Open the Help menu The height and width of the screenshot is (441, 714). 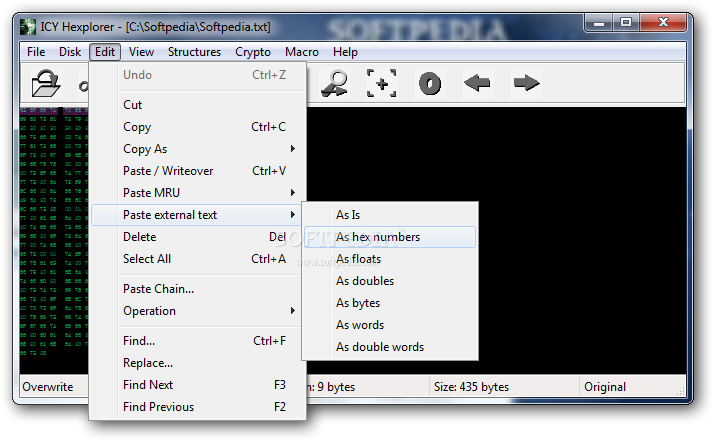(345, 52)
